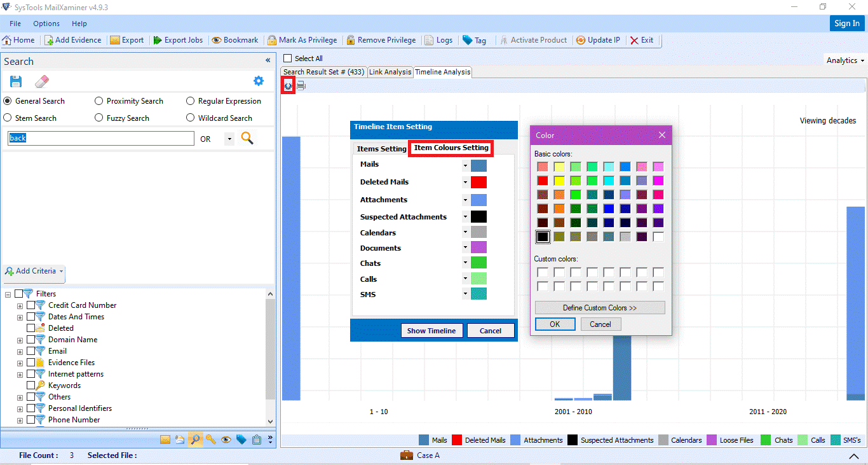Run search with magnifying glass icon
This screenshot has width=868, height=465.
click(247, 138)
